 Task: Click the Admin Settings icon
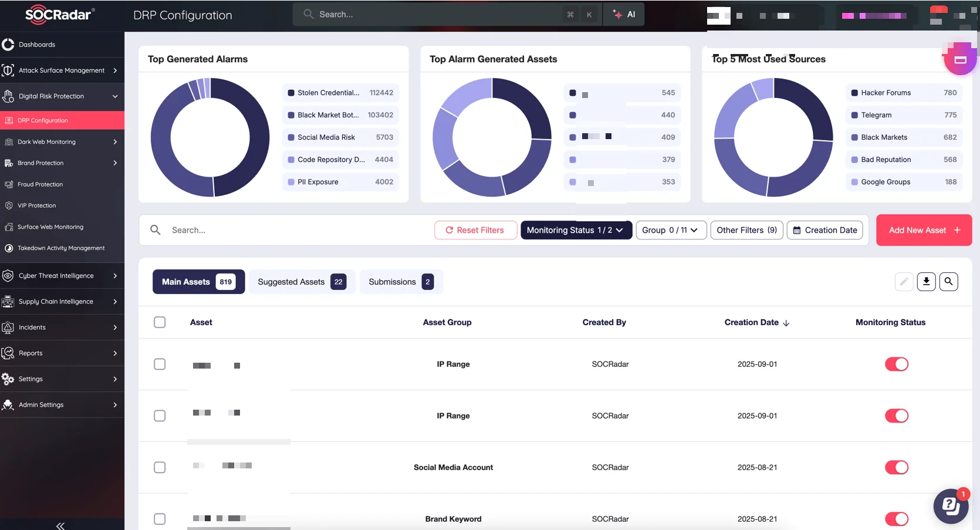coord(8,405)
